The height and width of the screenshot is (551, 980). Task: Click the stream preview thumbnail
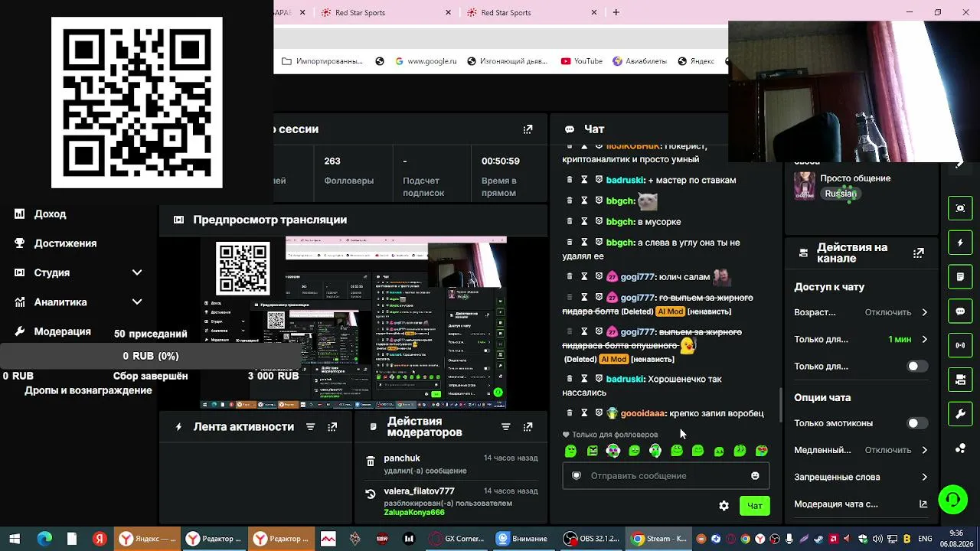[x=354, y=322]
